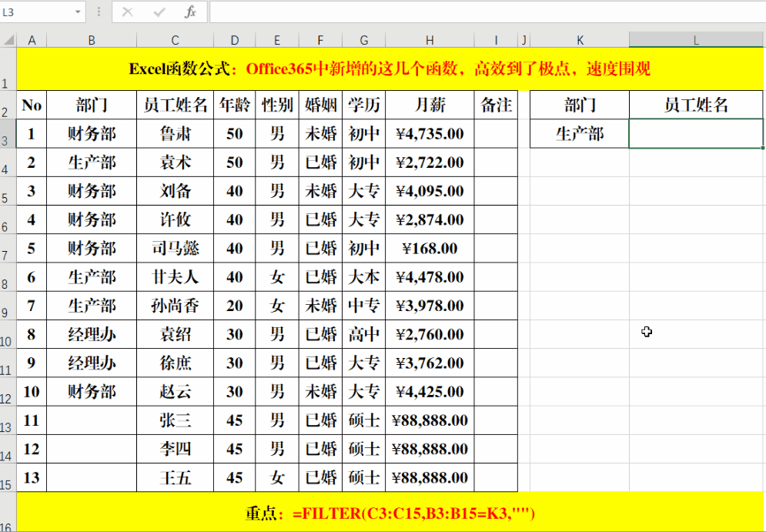Select row 3 header

pyautogui.click(x=8, y=134)
